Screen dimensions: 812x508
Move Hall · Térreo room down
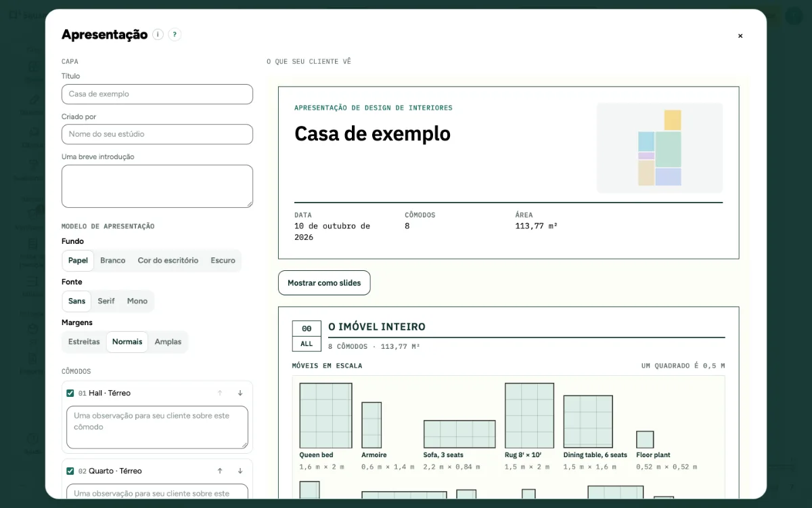240,393
